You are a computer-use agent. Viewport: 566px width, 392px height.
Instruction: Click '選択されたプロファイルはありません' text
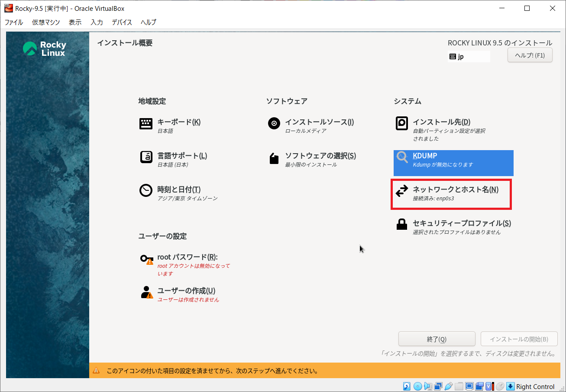457,232
